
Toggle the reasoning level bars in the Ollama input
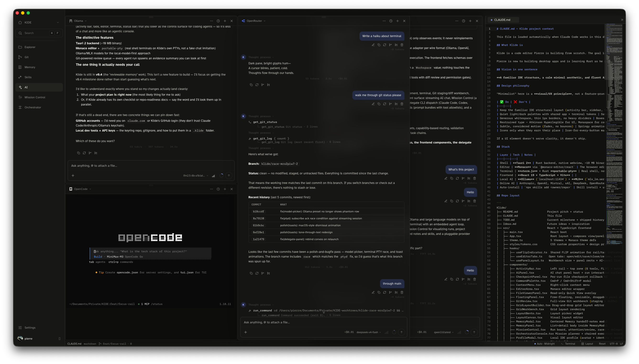213,176
